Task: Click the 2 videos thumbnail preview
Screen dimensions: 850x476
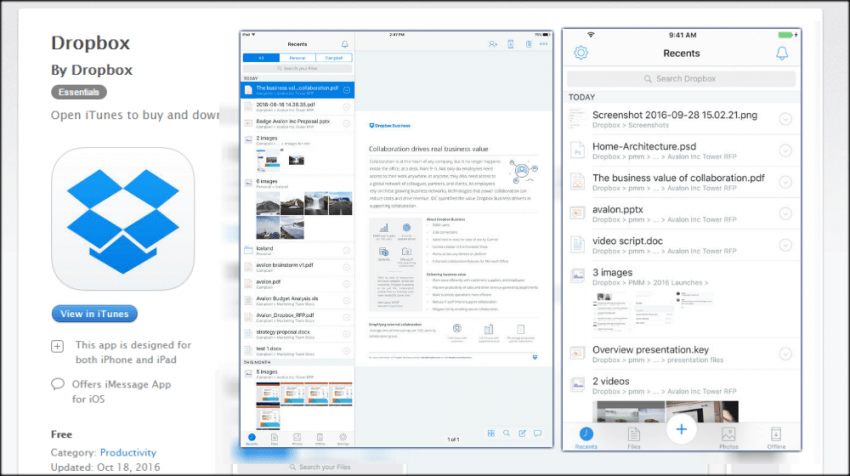Action: (665, 411)
